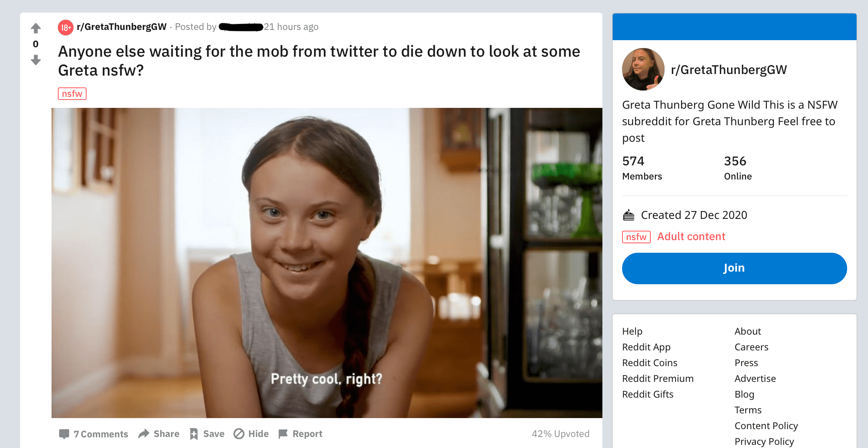Downvote the post with the down arrow
Screen dimensions: 868x448
pos(36,60)
